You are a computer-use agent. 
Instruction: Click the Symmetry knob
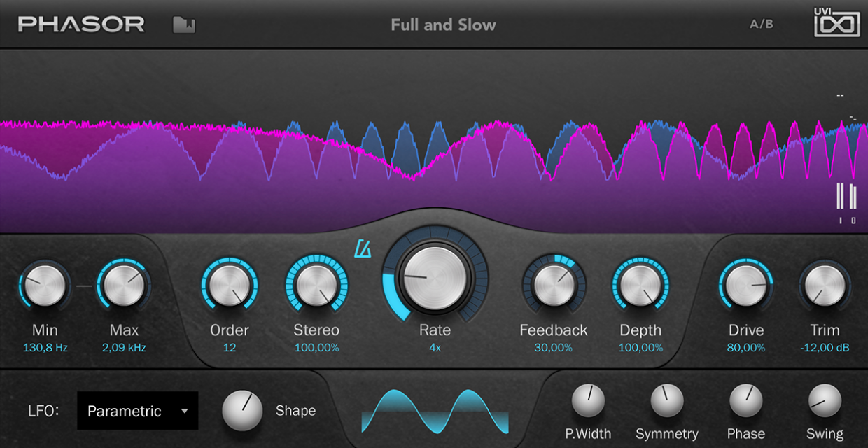click(x=667, y=402)
